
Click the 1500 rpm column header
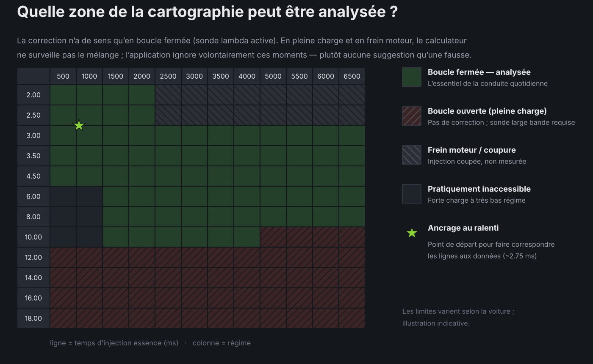(116, 76)
